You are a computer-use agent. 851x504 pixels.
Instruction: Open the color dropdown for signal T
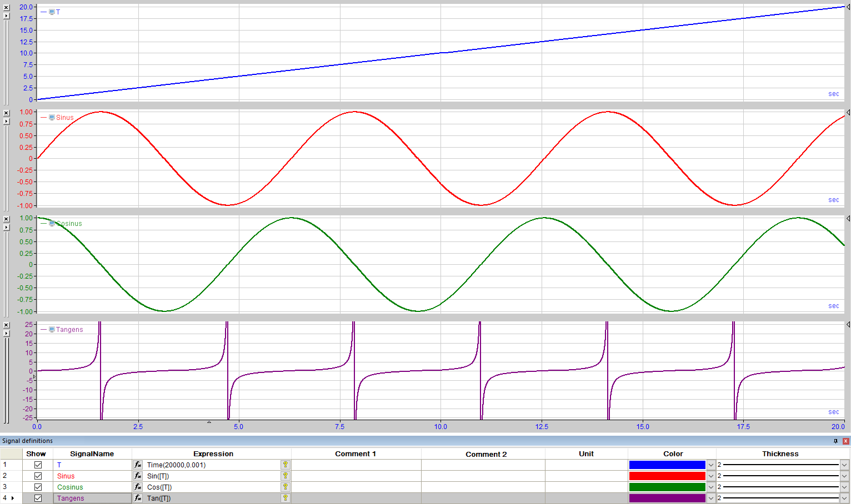(x=711, y=465)
